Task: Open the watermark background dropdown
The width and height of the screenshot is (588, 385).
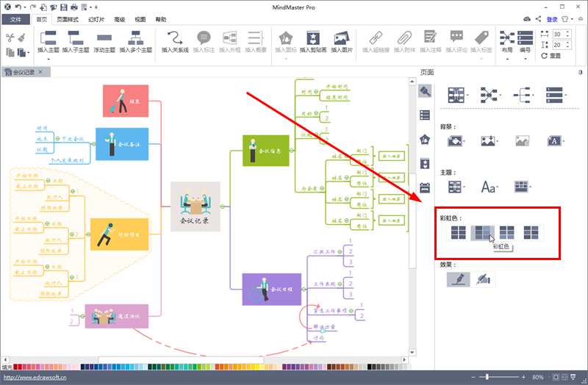Action: tap(556, 141)
